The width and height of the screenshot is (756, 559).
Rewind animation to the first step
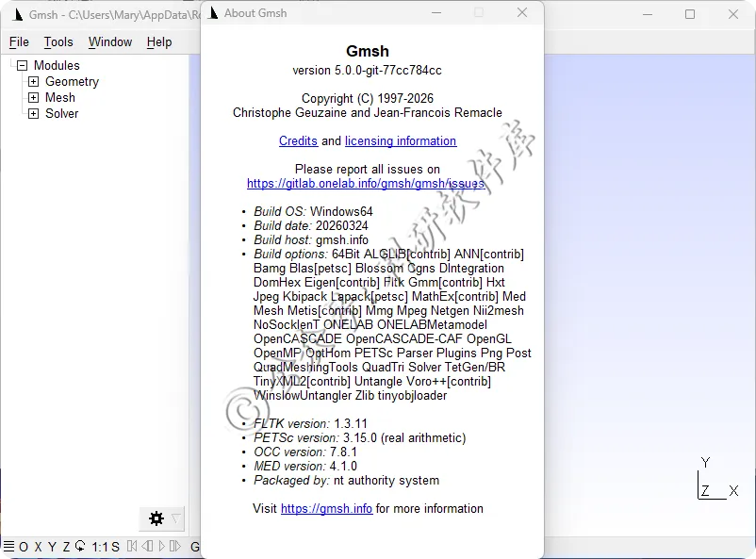click(132, 546)
